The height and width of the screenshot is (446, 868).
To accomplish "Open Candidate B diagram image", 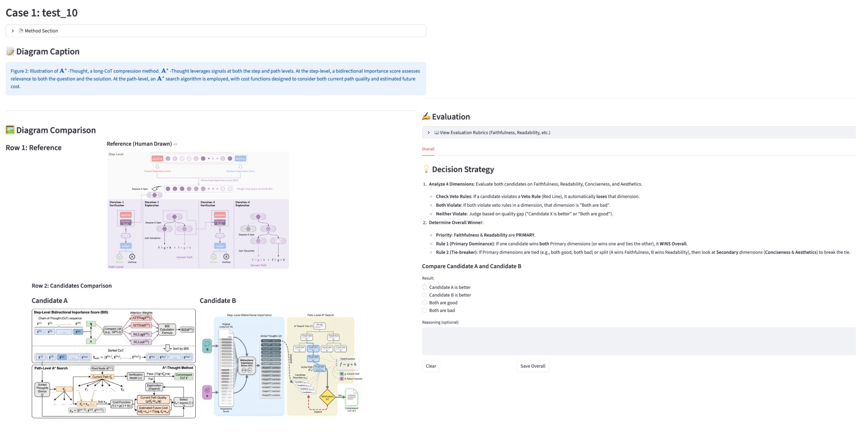I will 282,364.
